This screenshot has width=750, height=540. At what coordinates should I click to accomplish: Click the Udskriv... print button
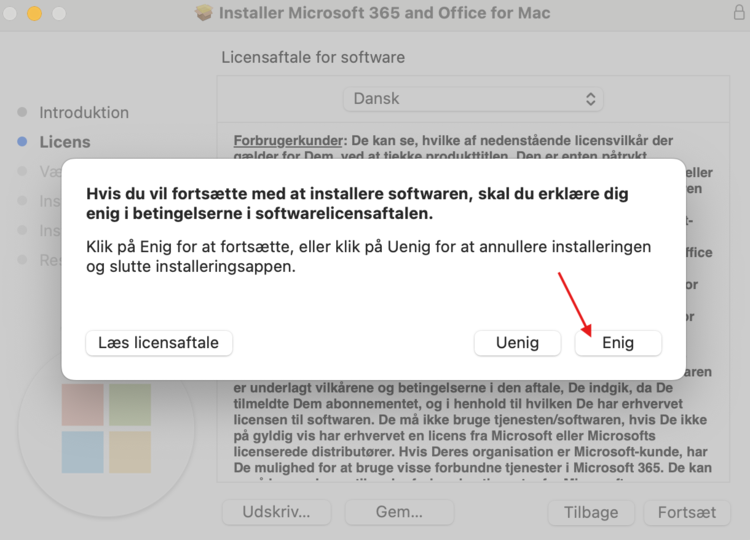click(x=276, y=512)
